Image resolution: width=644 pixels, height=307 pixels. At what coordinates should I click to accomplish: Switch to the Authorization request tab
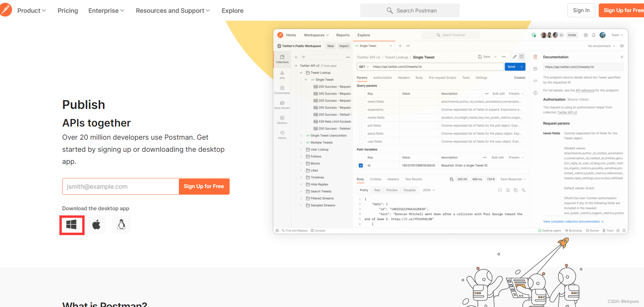click(x=383, y=78)
